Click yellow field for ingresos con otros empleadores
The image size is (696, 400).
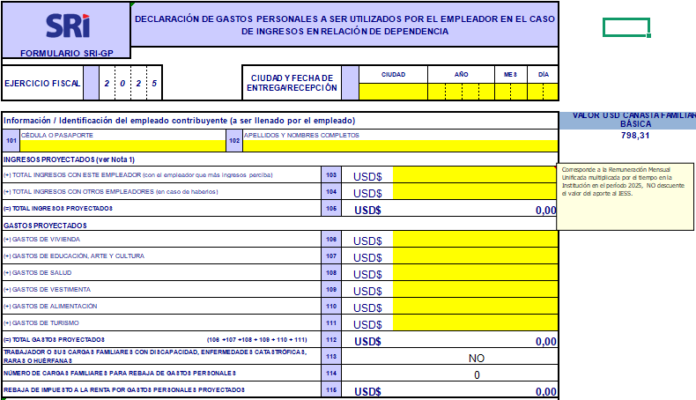tap(475, 192)
